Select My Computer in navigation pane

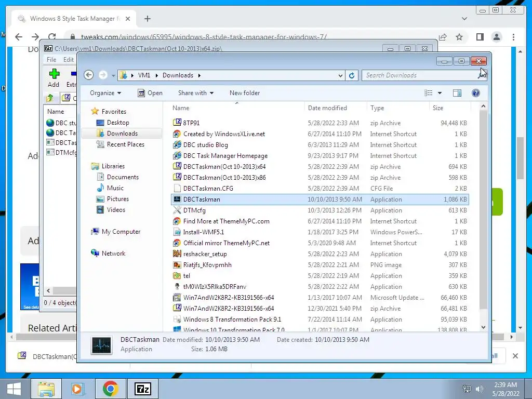point(121,231)
